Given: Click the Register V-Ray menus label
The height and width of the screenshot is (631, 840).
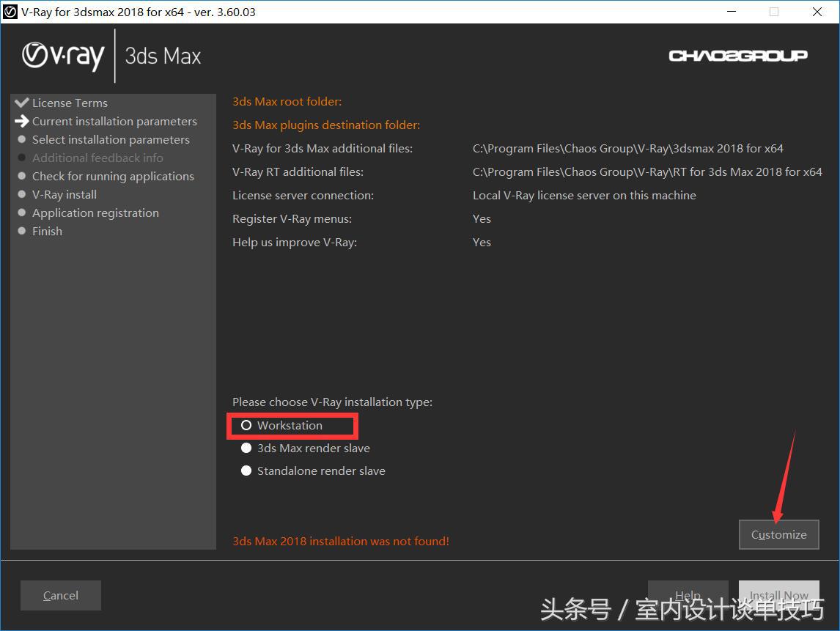Looking at the screenshot, I should pos(292,218).
